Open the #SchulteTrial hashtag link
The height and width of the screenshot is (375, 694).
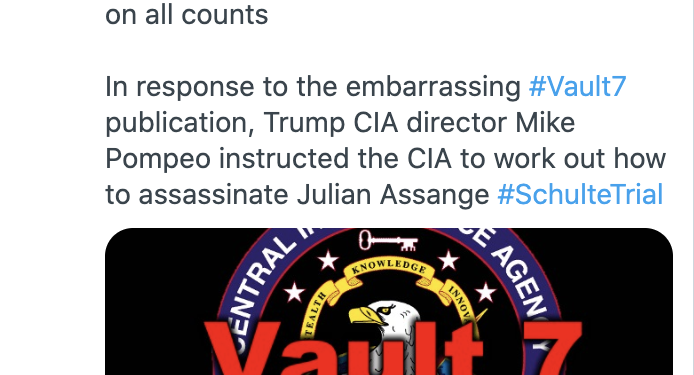tap(580, 194)
